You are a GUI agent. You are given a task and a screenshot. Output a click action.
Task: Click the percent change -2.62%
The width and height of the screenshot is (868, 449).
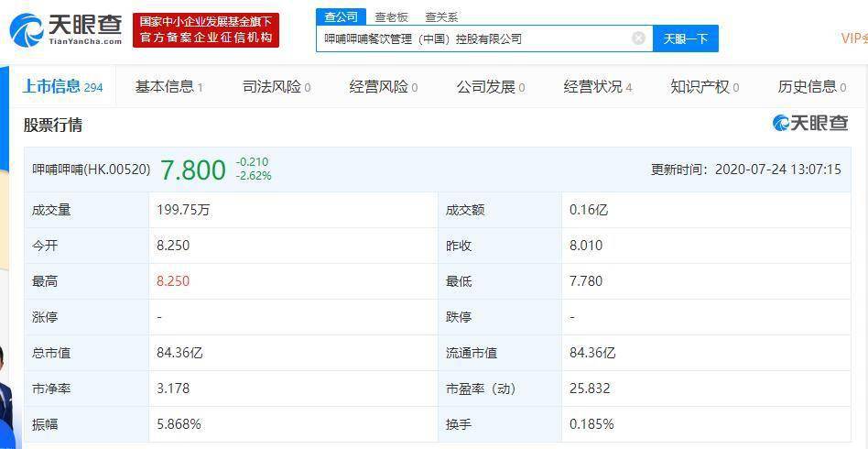tap(254, 176)
